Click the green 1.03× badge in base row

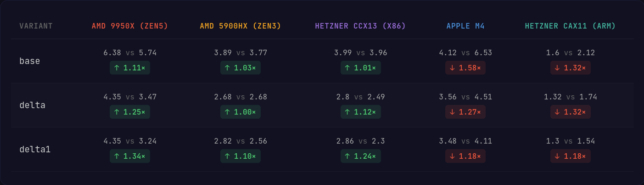(x=241, y=68)
